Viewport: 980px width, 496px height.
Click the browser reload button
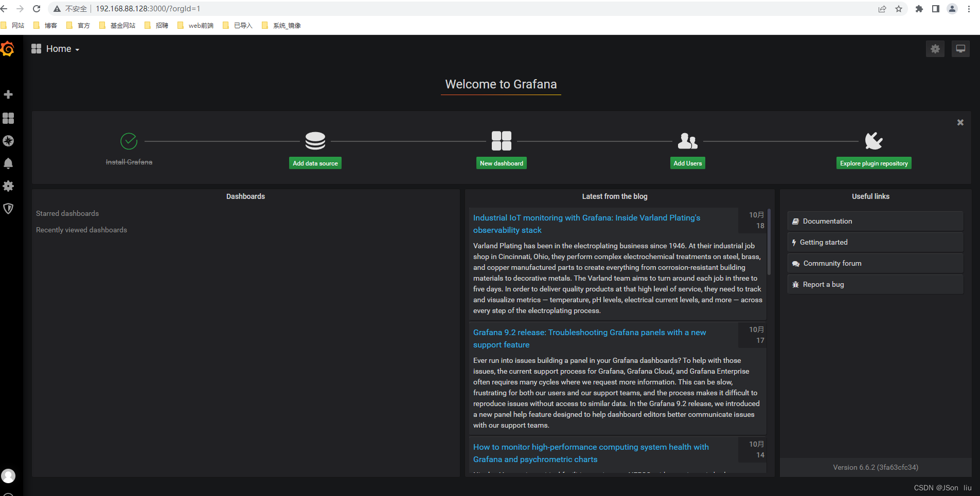(37, 9)
